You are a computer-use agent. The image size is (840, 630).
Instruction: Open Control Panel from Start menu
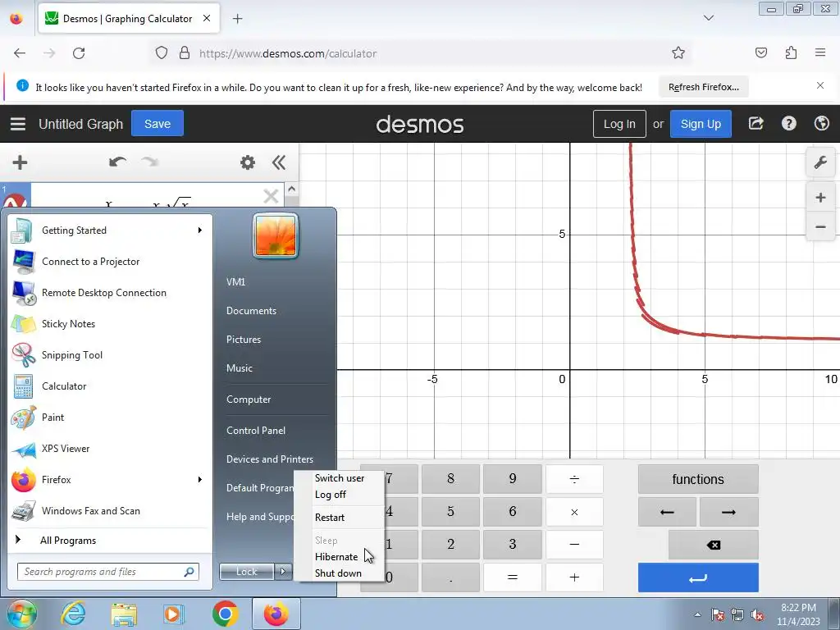point(256,430)
